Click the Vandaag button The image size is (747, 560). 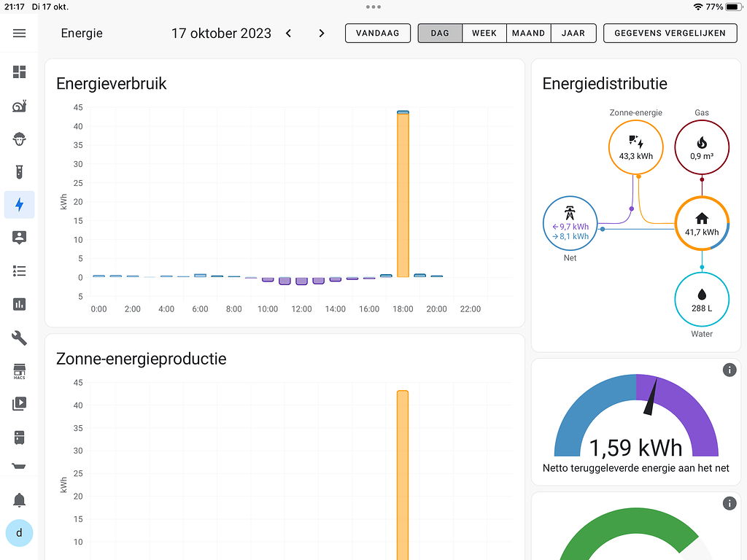tap(377, 34)
